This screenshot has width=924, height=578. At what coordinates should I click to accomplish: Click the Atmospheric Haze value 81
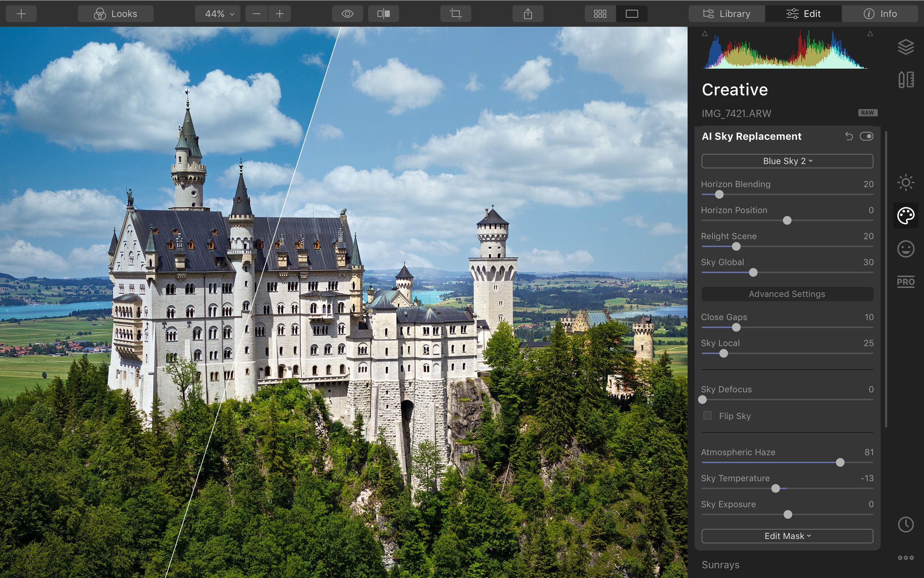click(869, 452)
